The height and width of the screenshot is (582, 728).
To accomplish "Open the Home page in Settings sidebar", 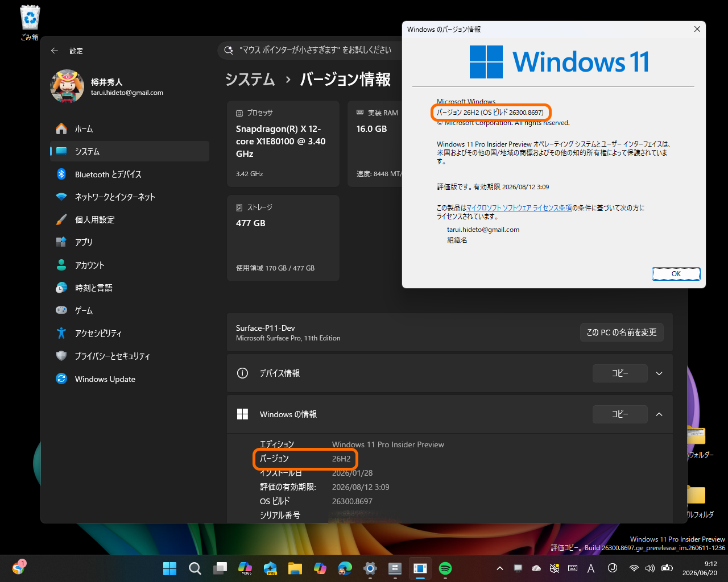I will coord(130,129).
